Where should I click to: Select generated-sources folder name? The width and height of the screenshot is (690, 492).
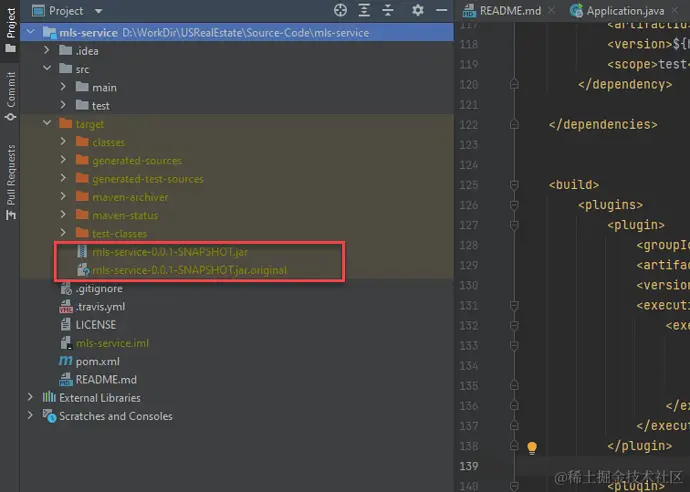(x=137, y=161)
